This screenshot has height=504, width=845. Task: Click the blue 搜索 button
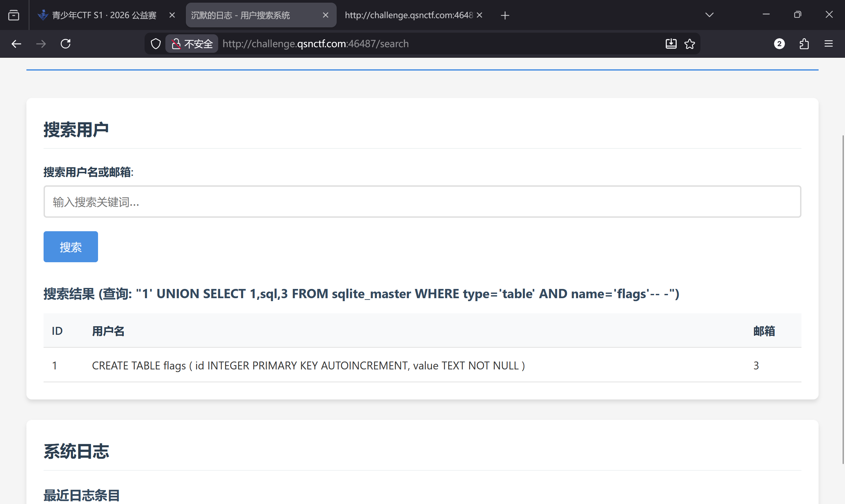click(x=71, y=247)
